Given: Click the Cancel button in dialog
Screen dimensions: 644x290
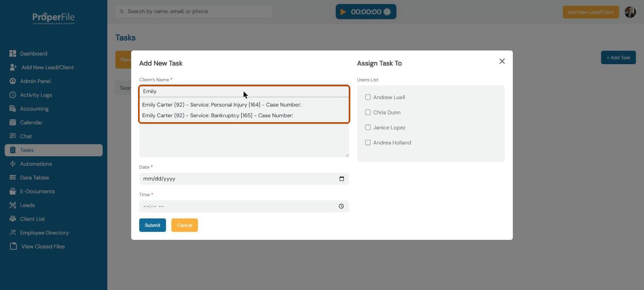Looking at the screenshot, I should [184, 225].
